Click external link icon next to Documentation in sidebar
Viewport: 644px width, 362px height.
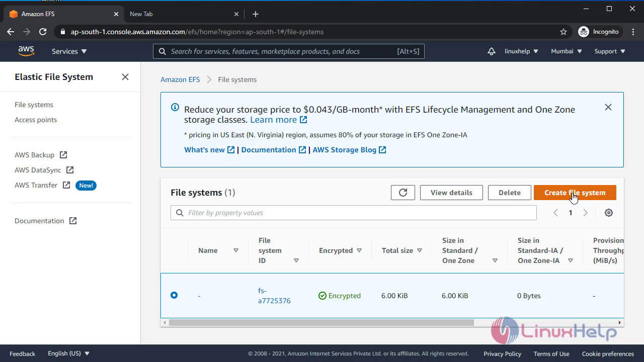click(x=73, y=221)
